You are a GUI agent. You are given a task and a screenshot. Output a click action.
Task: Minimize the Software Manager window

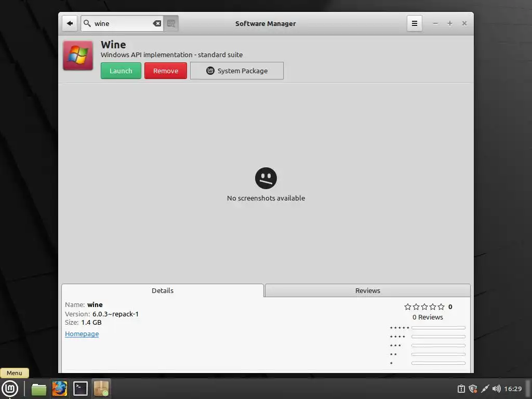[435, 23]
